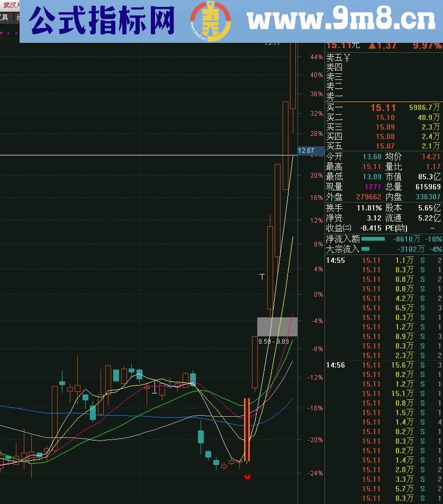The width and height of the screenshot is (443, 504).
Task: Click the ¥ symbol next to 卖五
Action: tap(347, 58)
